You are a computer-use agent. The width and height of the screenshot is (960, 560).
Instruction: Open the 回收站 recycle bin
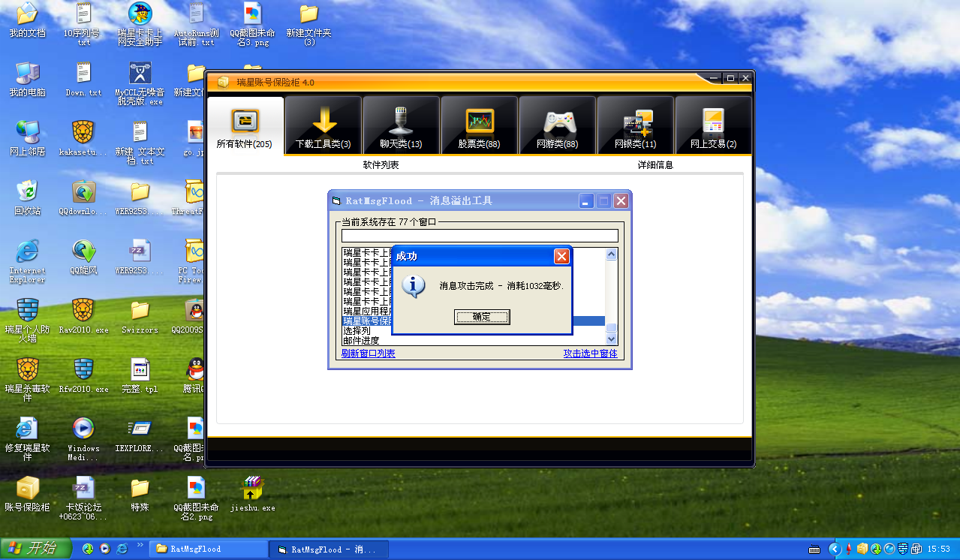click(x=28, y=197)
